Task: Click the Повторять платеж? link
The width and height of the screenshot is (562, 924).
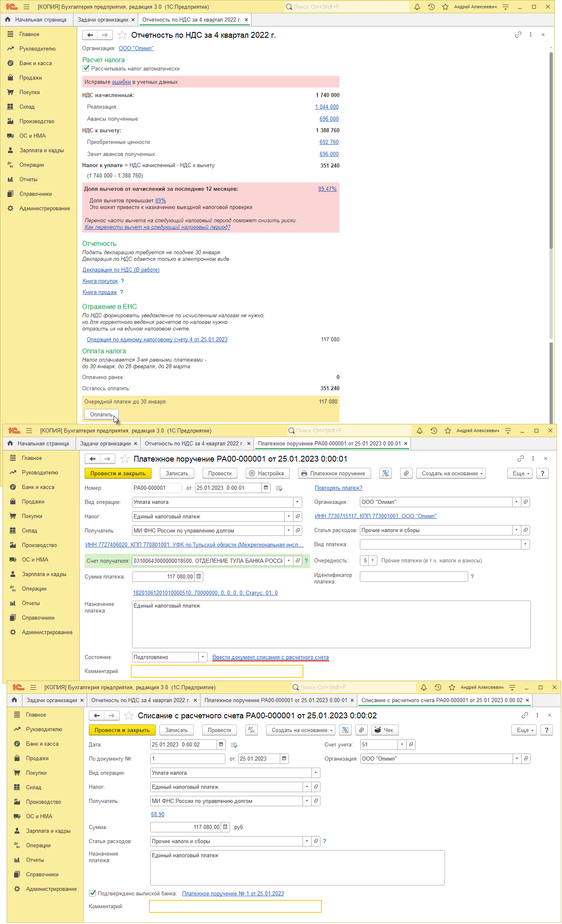Action: click(339, 488)
